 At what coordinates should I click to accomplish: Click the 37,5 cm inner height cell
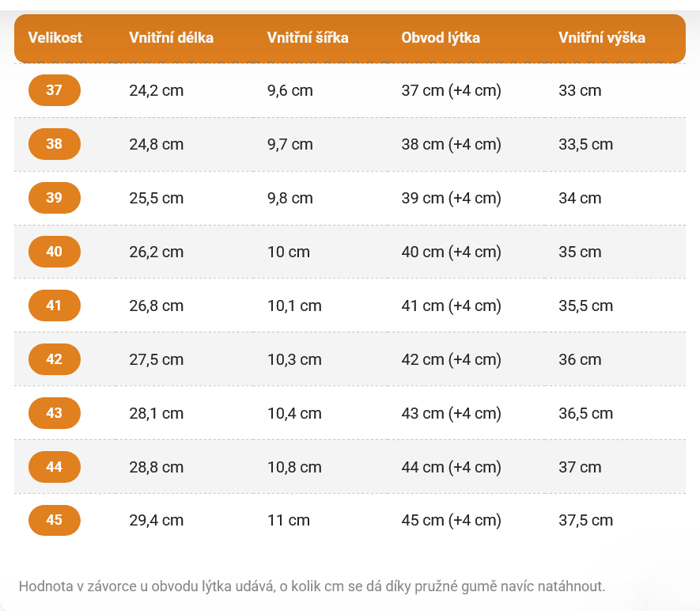pyautogui.click(x=586, y=520)
